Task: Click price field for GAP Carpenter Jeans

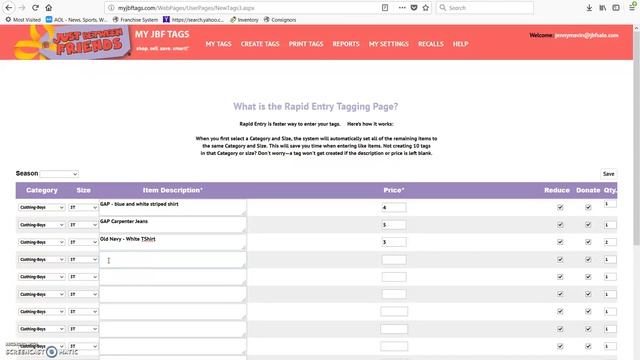Action: (x=394, y=225)
